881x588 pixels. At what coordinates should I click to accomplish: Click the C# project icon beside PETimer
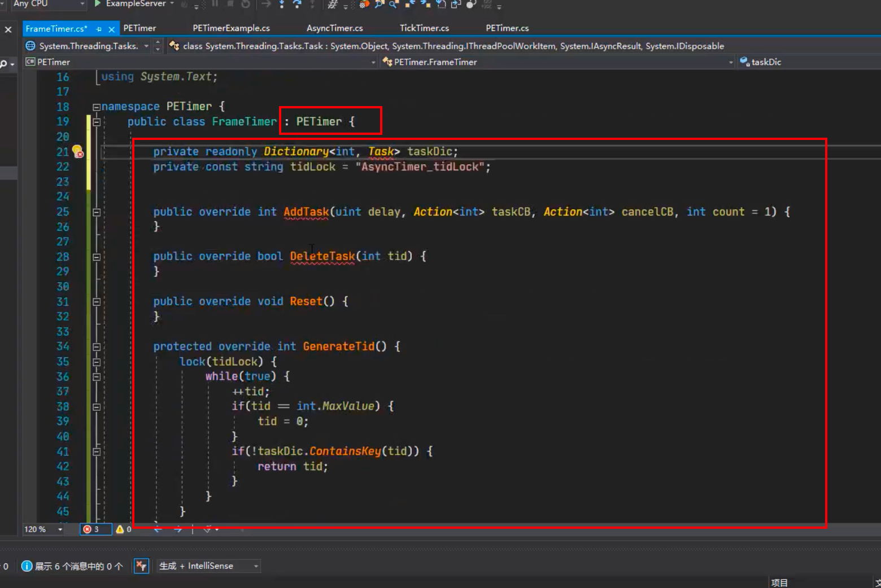[30, 62]
